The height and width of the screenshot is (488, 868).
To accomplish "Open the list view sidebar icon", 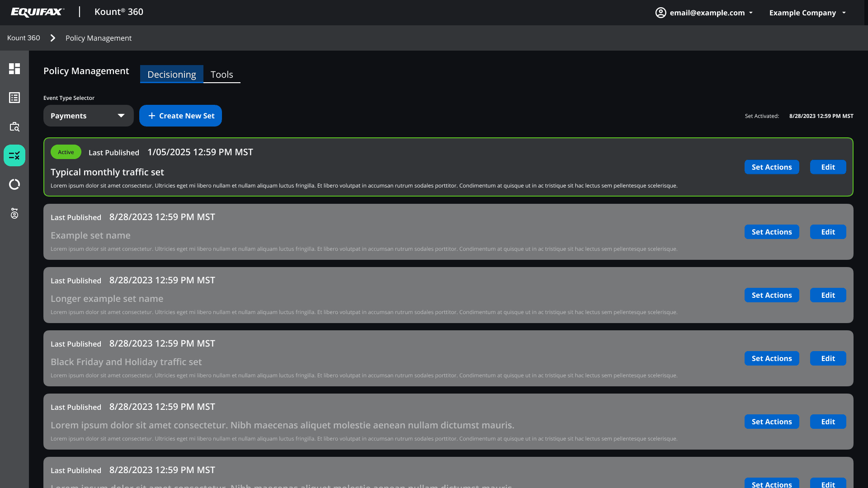I will (14, 98).
